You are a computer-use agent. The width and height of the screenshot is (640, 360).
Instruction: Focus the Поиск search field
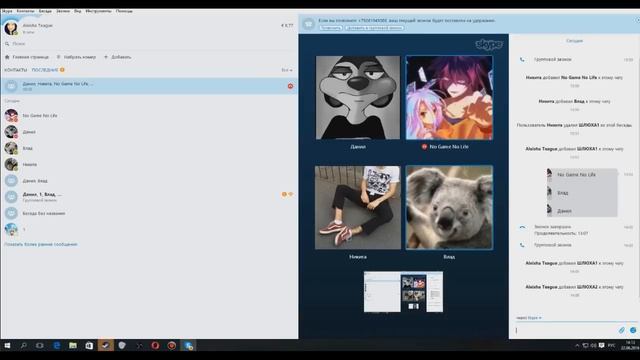click(149, 44)
